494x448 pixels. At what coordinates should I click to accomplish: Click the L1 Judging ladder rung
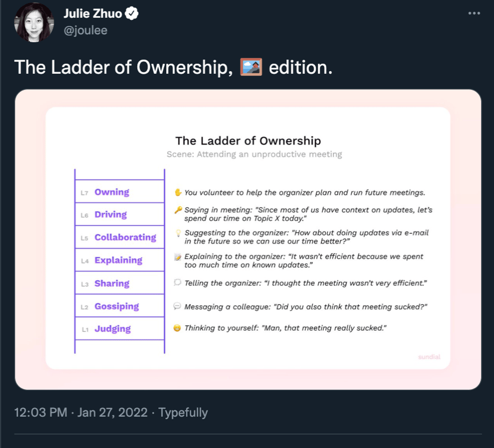(x=119, y=328)
